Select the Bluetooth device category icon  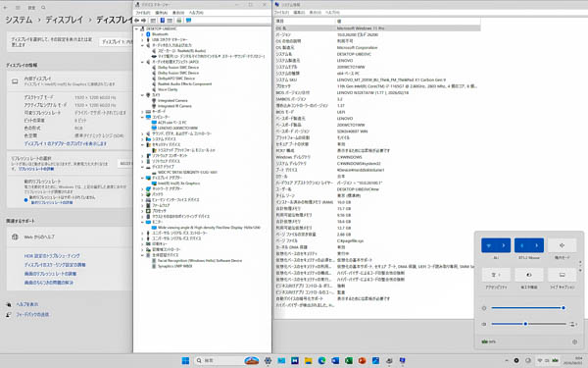(x=148, y=34)
